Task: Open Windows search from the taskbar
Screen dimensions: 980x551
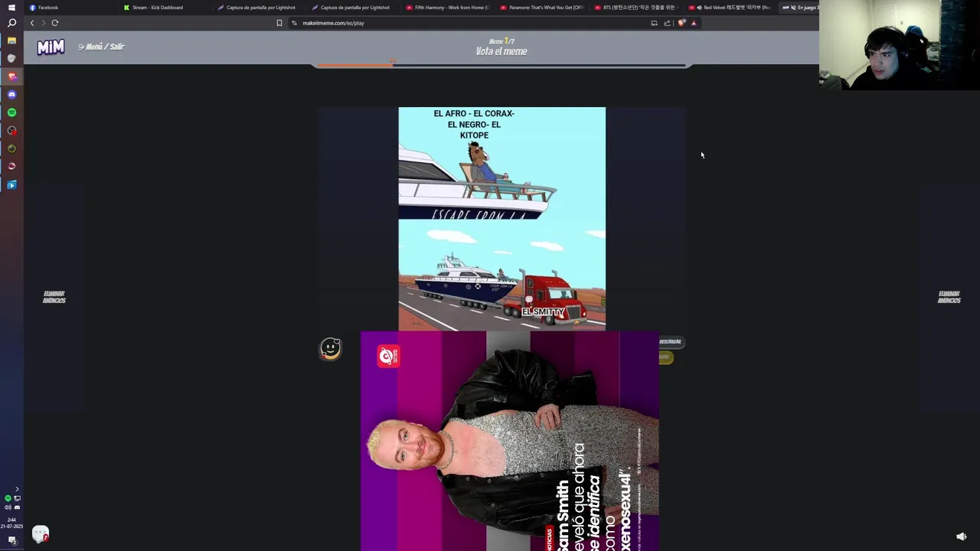Action: coord(11,23)
